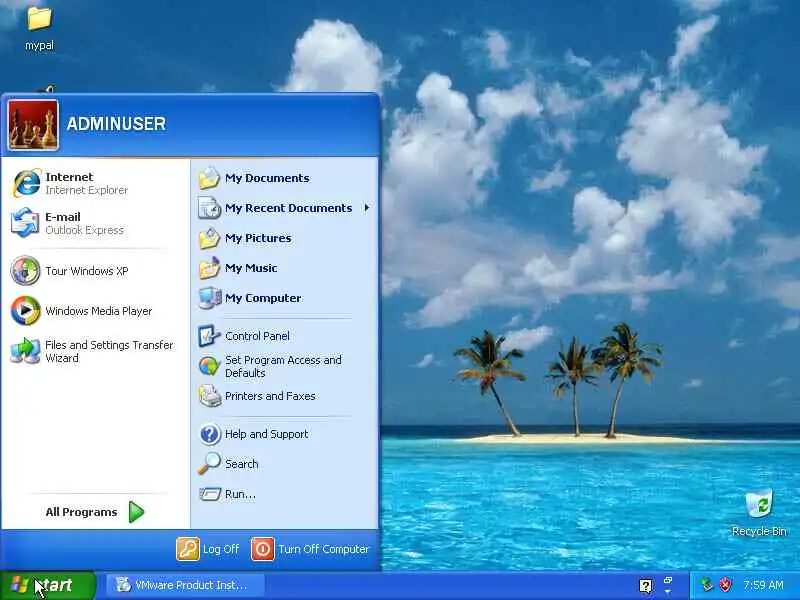Open the My Music folder icon
This screenshot has width=800, height=600.
click(209, 268)
